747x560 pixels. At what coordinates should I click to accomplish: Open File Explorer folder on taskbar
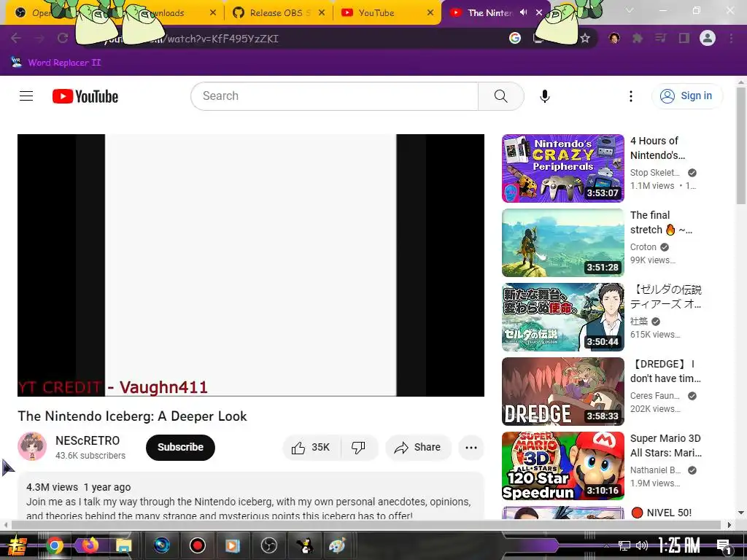tap(123, 545)
